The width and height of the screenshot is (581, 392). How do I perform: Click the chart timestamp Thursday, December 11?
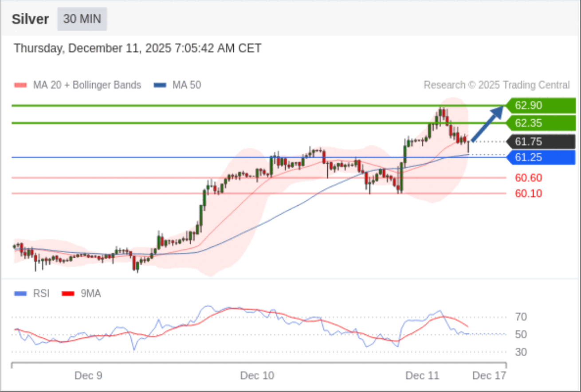pyautogui.click(x=137, y=48)
